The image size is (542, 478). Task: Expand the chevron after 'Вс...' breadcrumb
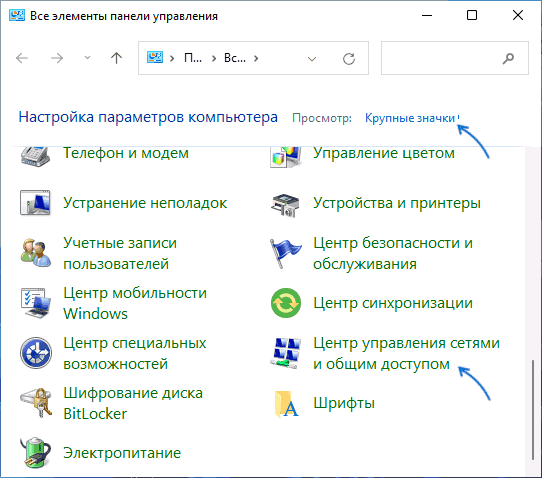[256, 58]
